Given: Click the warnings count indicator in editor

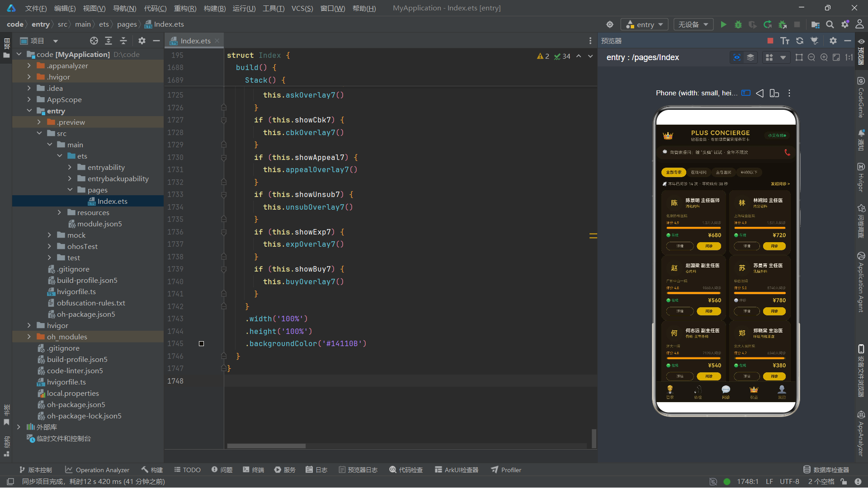Looking at the screenshot, I should pyautogui.click(x=543, y=56).
